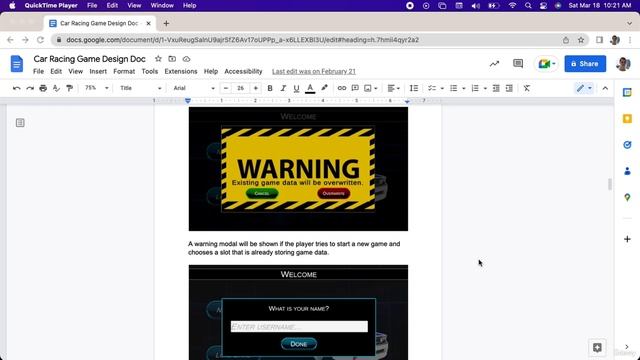
Task: Expand bulleted list options arrow
Action: (464, 88)
